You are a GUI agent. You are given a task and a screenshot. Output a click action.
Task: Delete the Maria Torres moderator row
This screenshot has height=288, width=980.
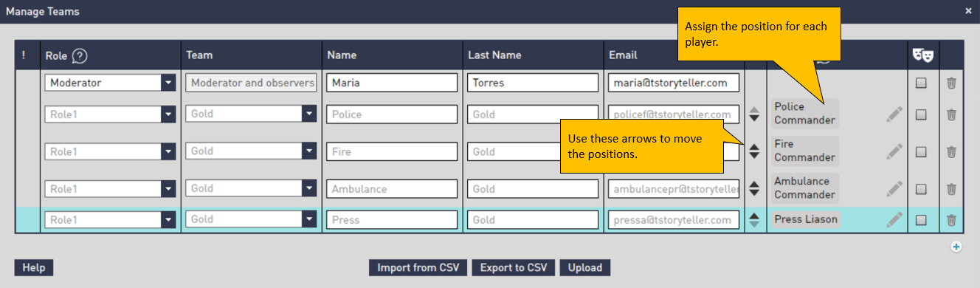click(951, 83)
